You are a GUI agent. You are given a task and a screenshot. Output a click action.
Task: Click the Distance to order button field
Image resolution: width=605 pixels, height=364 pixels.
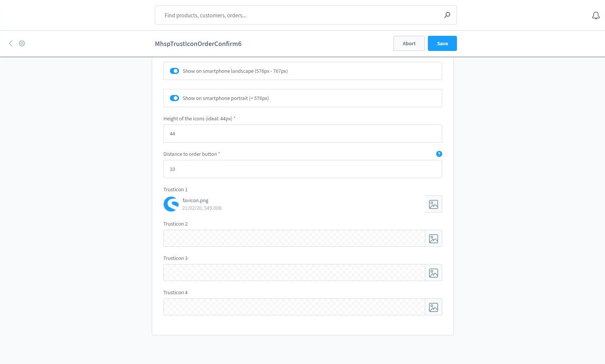(x=302, y=169)
